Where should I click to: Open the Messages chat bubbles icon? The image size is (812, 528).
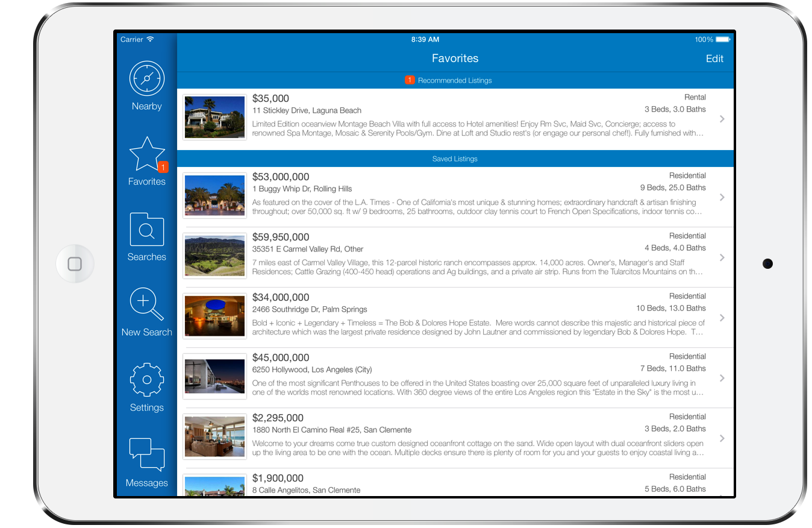click(146, 454)
